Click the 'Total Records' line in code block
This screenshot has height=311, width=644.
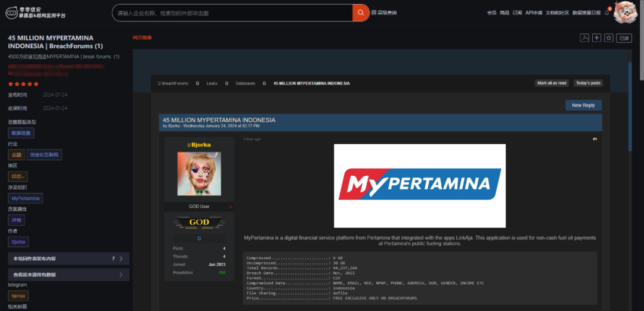(302, 268)
